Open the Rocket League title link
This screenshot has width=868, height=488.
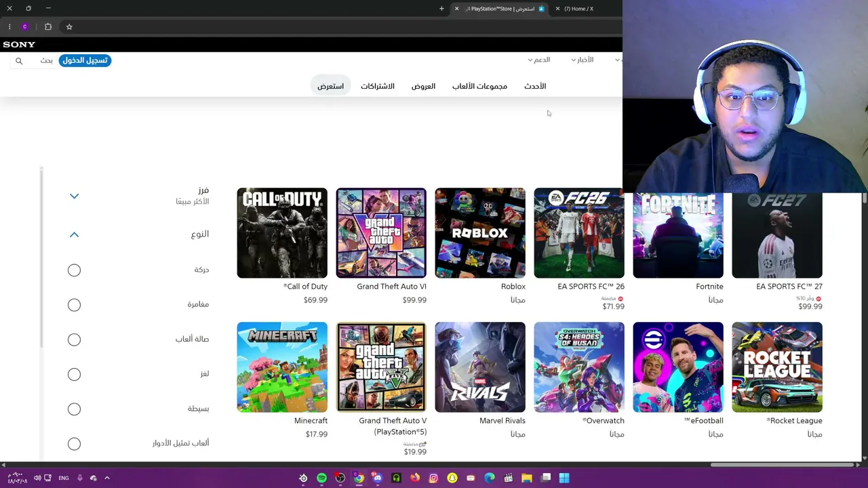(x=794, y=421)
